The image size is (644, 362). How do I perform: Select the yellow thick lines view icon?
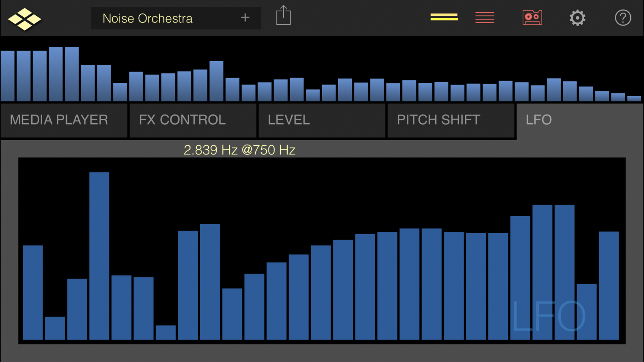[x=444, y=17]
